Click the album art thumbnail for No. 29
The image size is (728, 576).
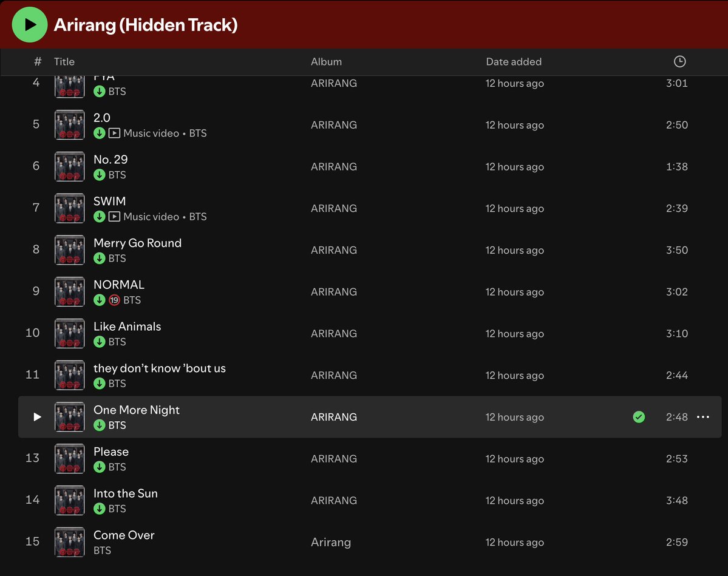coord(70,167)
